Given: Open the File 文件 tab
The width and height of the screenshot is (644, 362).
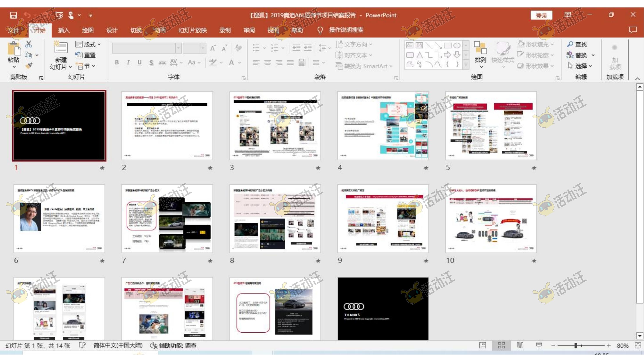Looking at the screenshot, I should [x=13, y=30].
